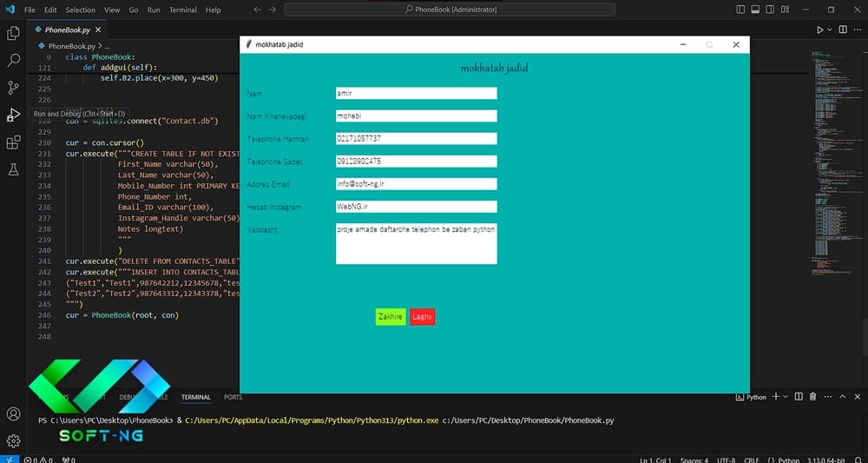Click the remote window icon in the status bar
This screenshot has width=868, height=463.
point(10,460)
